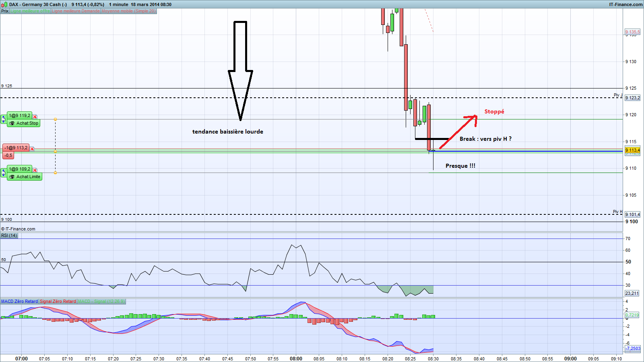This screenshot has height=362, width=644.
Task: Click the 0,7219 MACD histogram value tag
Action: click(632, 315)
